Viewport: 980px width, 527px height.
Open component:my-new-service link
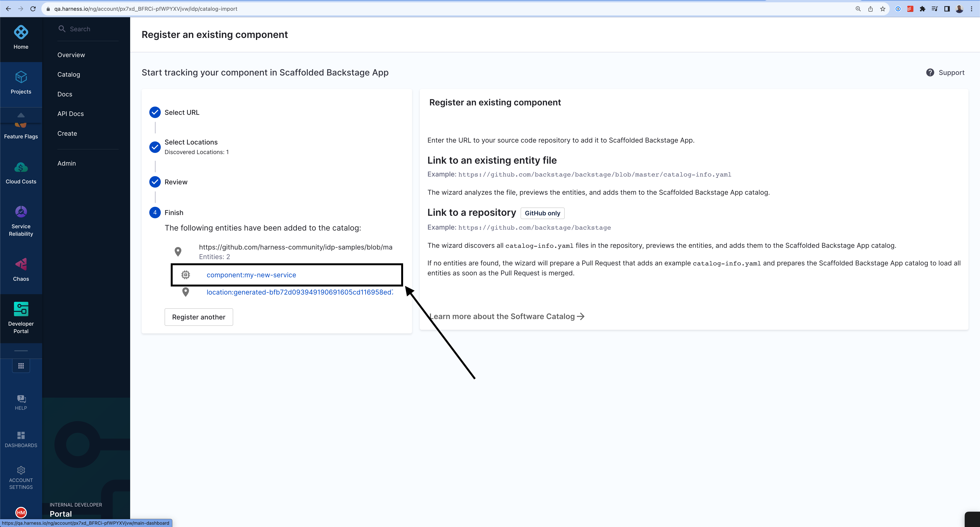(x=251, y=275)
